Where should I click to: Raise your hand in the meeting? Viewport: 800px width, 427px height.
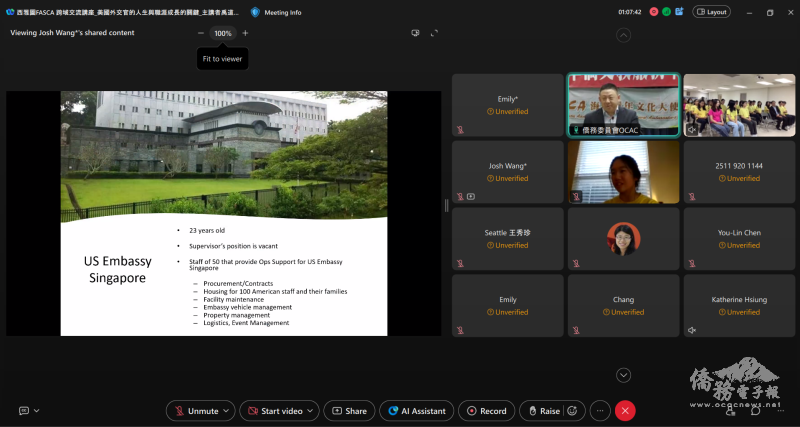point(543,411)
